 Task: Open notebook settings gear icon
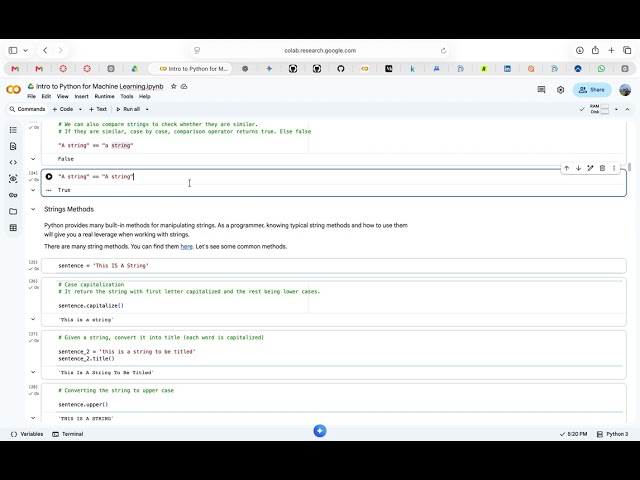pyautogui.click(x=560, y=90)
